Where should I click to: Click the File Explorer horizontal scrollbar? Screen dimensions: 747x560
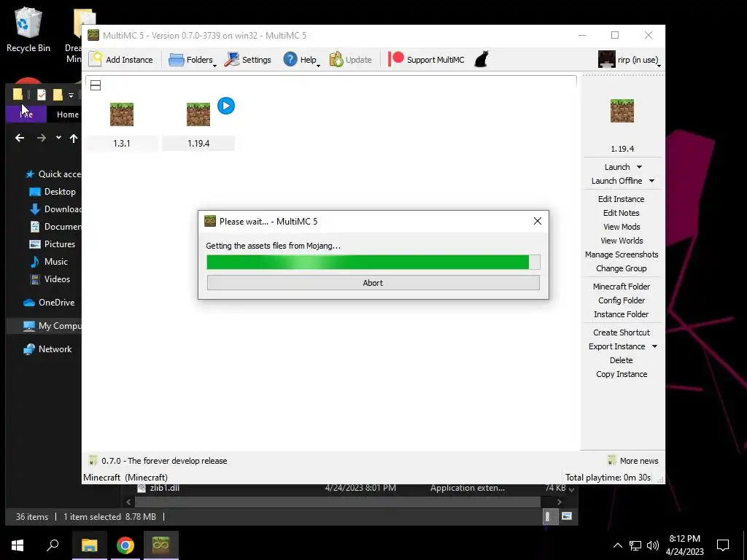(337, 502)
